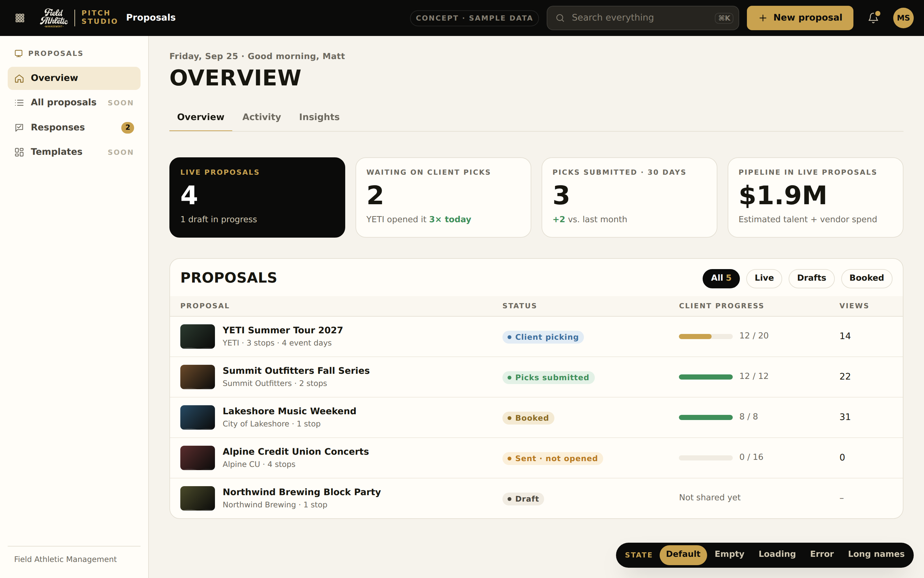The image size is (924, 578).
Task: Click the ⌘K shortcut badge
Action: [724, 18]
